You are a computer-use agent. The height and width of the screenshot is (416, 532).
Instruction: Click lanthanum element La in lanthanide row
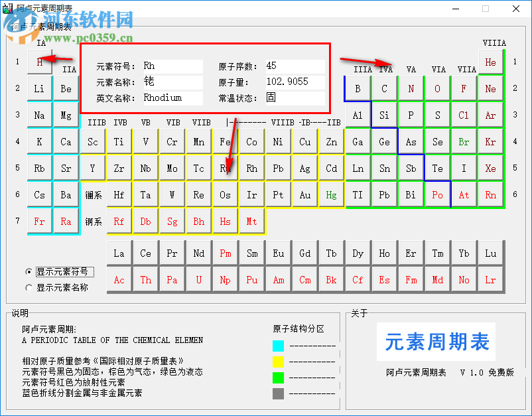[119, 253]
